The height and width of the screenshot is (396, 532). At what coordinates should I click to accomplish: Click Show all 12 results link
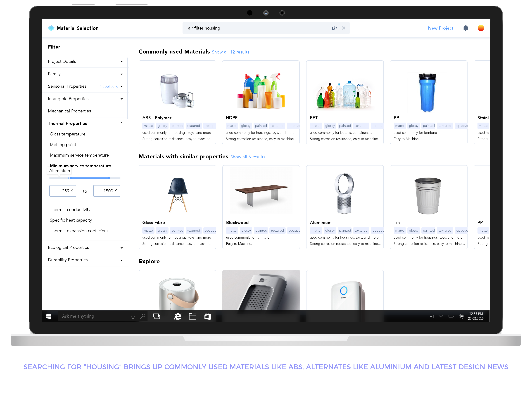click(230, 52)
